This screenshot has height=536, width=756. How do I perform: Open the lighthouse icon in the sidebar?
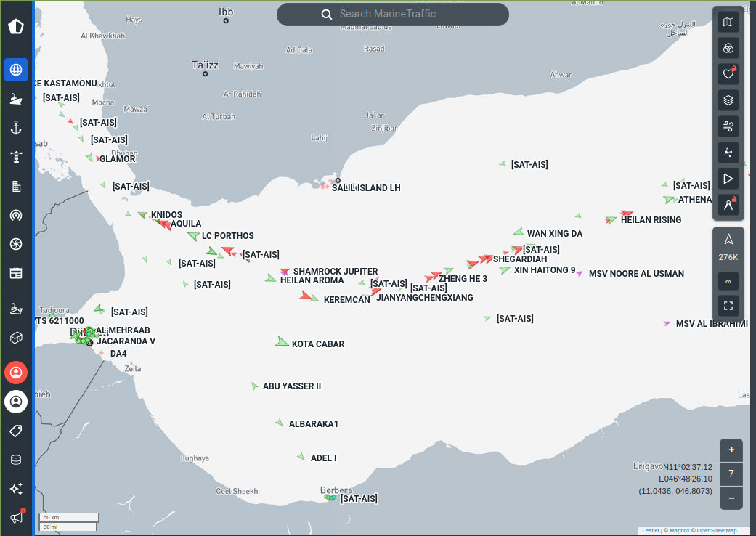[x=16, y=157]
